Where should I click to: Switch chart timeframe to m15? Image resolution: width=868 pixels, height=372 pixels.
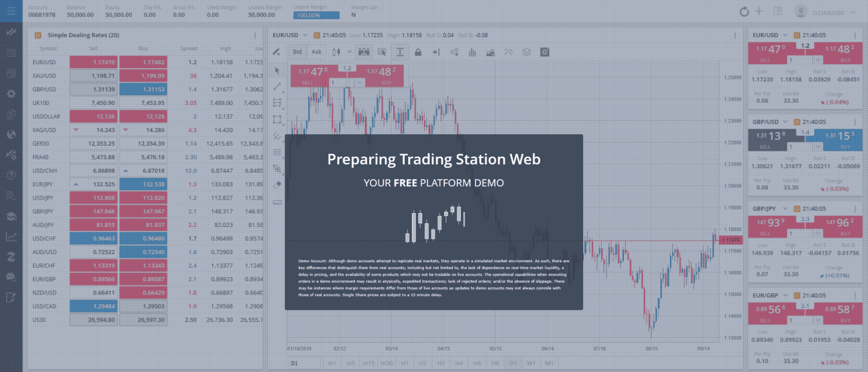(368, 363)
